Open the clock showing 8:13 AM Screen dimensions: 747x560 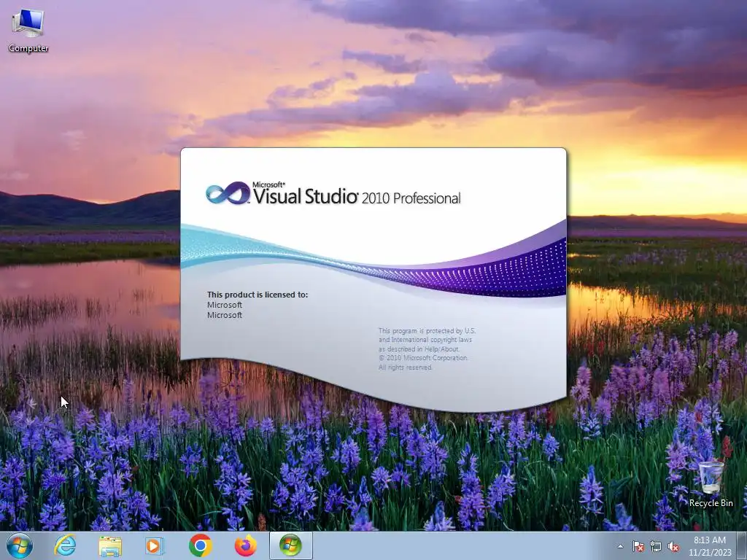click(x=709, y=545)
